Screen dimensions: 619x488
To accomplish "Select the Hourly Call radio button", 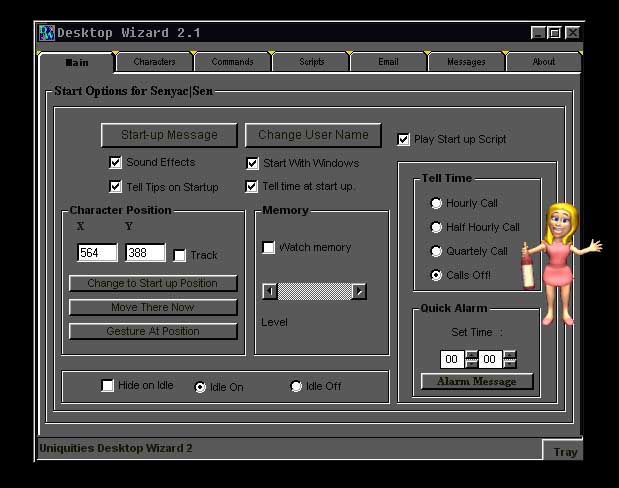I will pyautogui.click(x=436, y=203).
